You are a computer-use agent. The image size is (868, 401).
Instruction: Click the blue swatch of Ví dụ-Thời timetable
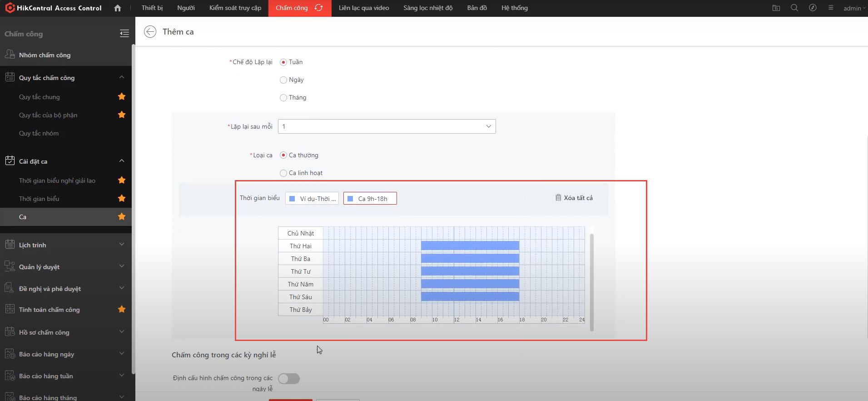tap(292, 199)
